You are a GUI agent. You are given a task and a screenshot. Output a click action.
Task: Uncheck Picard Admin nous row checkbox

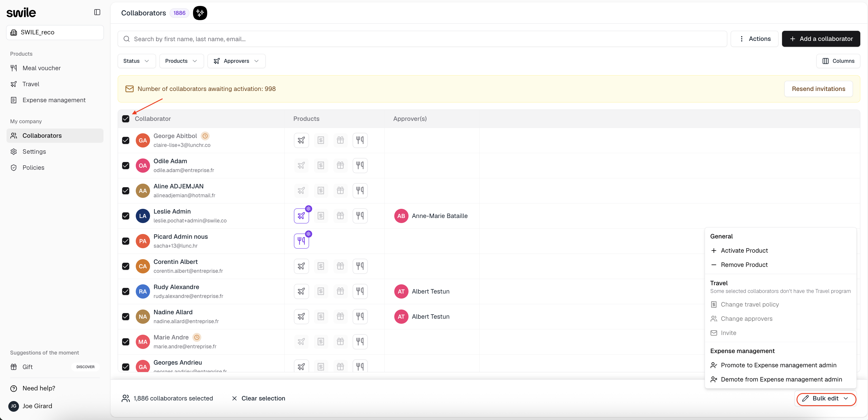tap(126, 241)
